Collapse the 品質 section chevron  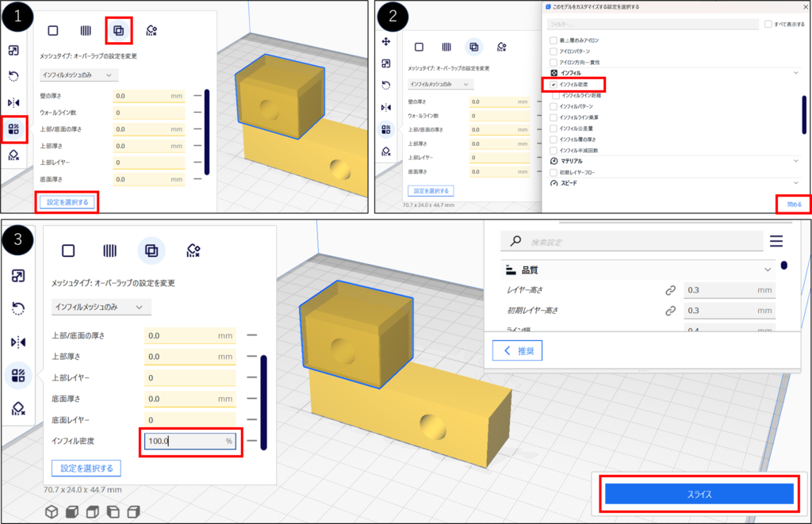[x=768, y=270]
